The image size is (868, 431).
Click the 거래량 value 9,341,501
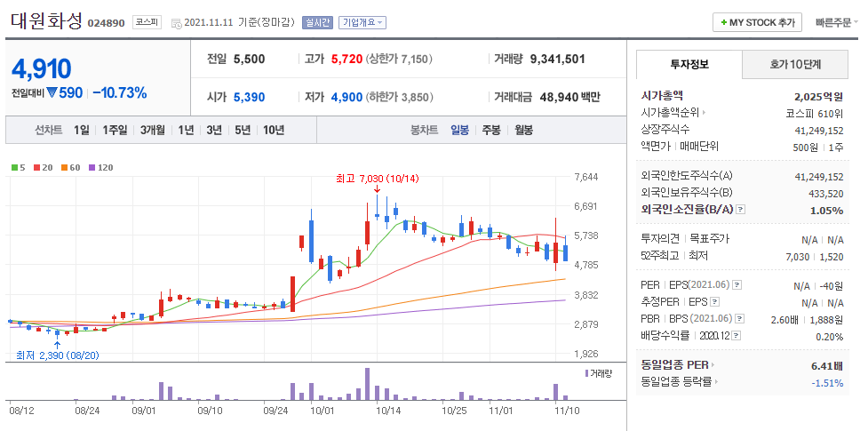(x=557, y=59)
